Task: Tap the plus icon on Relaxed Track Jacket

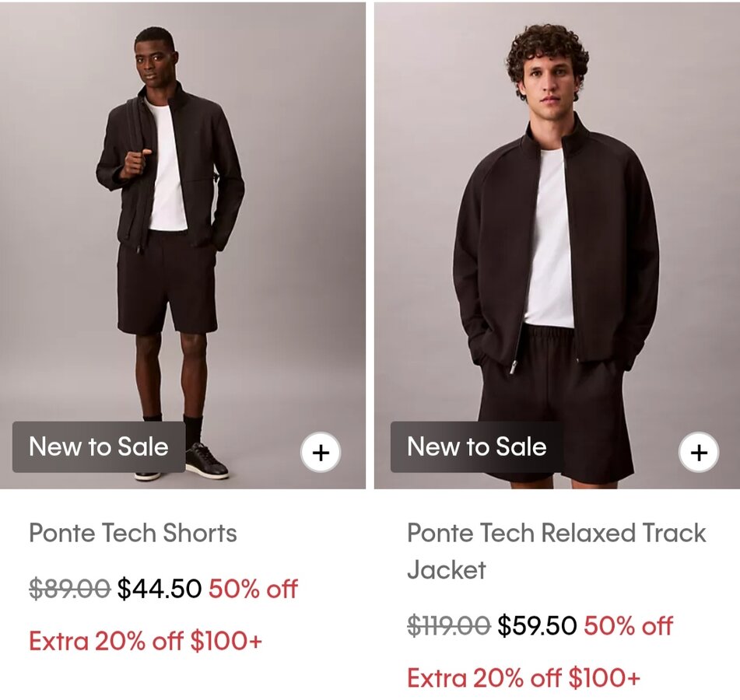Action: [x=699, y=453]
